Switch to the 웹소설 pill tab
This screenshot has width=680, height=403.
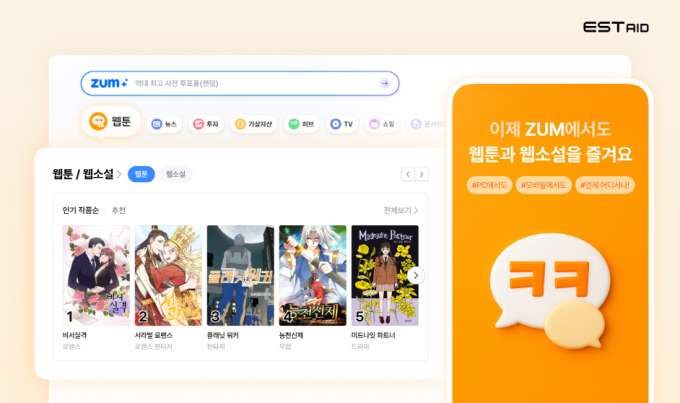click(x=176, y=174)
